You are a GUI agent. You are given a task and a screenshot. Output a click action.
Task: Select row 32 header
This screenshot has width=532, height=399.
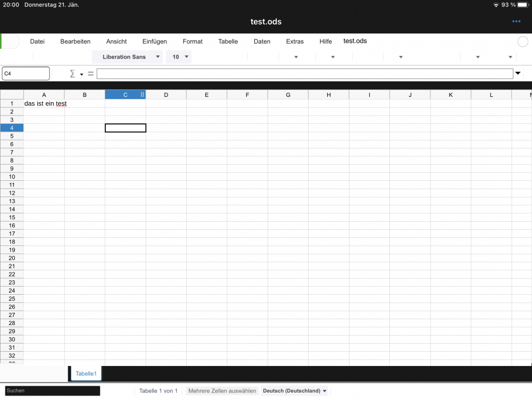12,355
